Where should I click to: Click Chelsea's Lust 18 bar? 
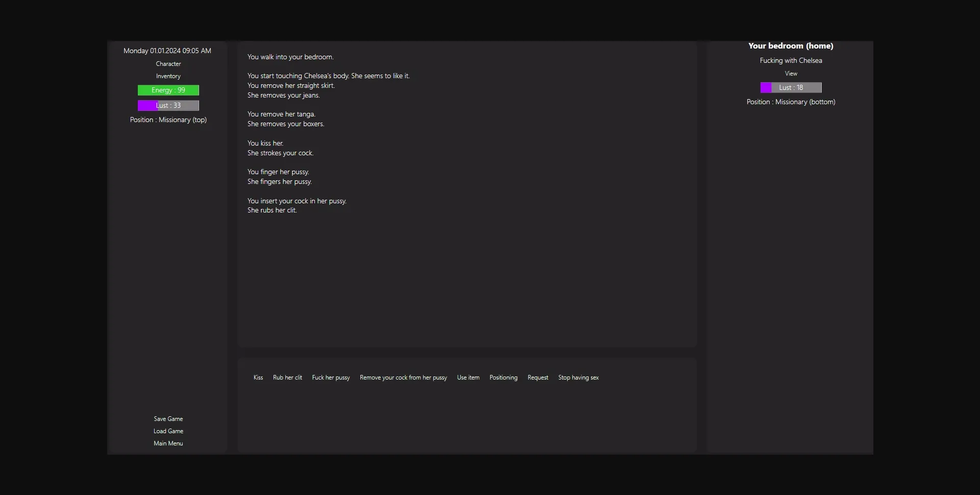point(791,88)
